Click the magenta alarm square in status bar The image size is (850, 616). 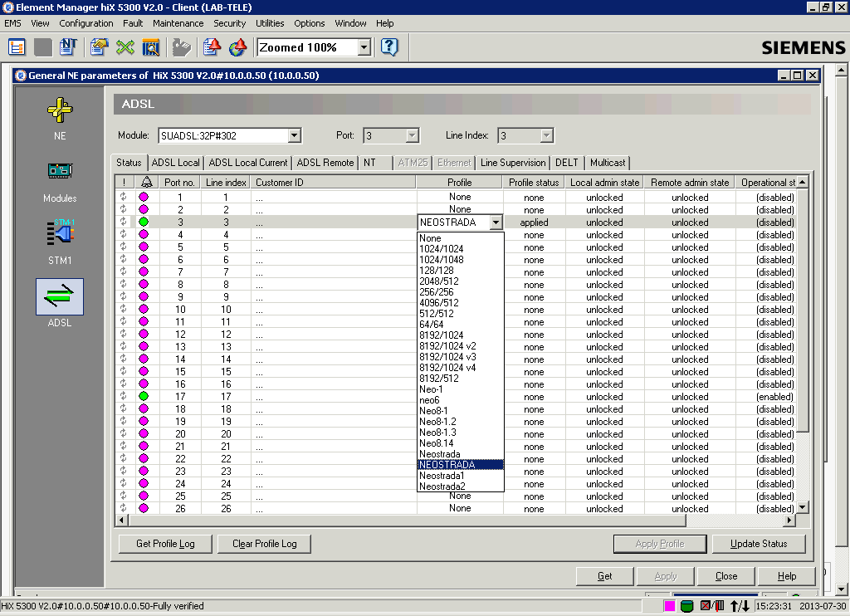click(x=670, y=606)
